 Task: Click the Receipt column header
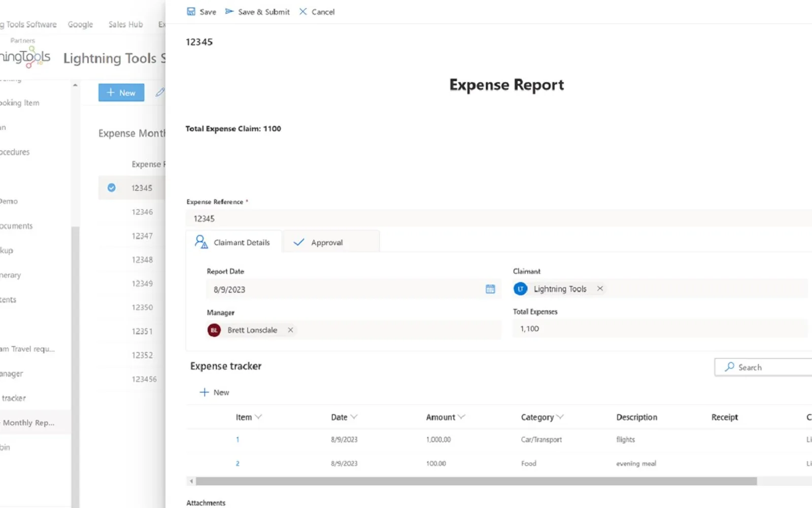[725, 417]
